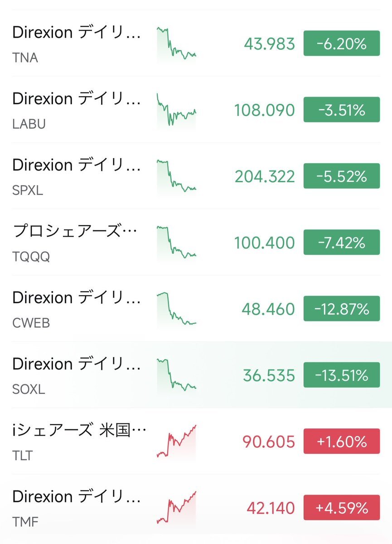Tap the SOXL price 36.535
Viewport: 392px width, 544px height.
coord(269,376)
